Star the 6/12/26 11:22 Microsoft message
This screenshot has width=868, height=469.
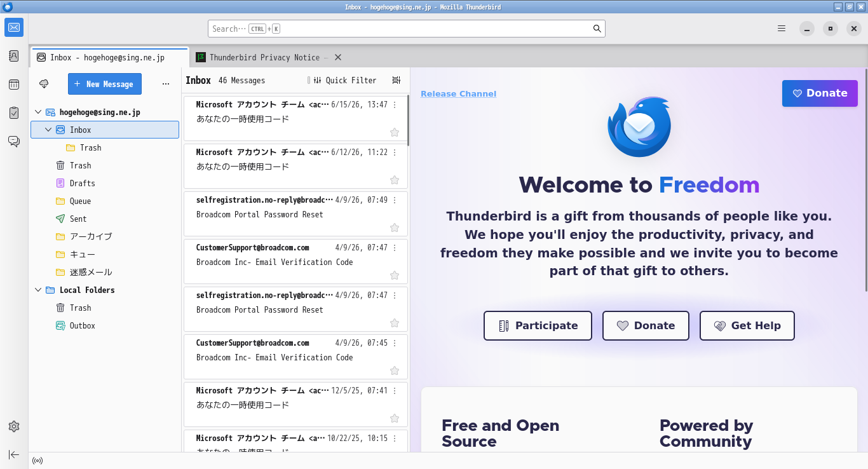pos(395,180)
